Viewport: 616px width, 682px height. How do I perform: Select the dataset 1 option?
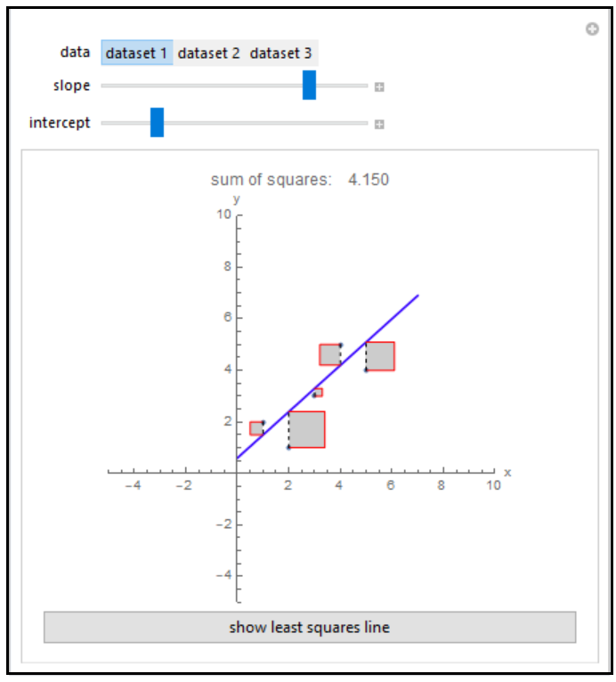pos(136,53)
